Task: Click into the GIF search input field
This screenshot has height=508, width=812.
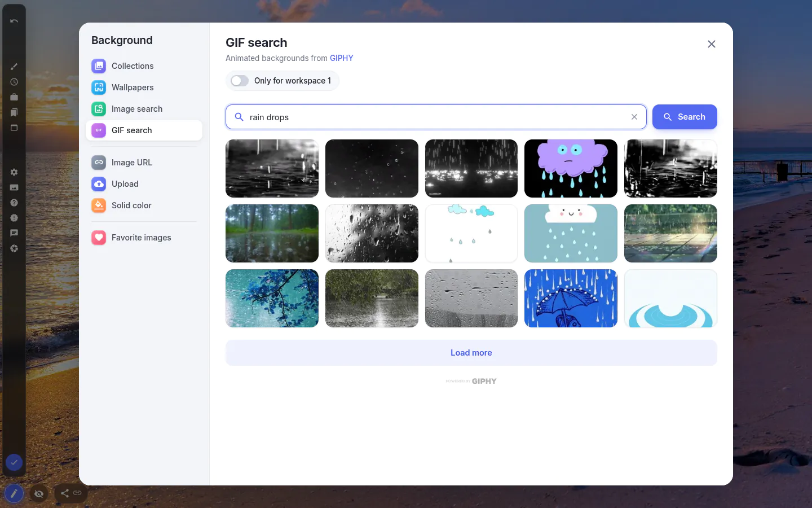Action: (x=436, y=117)
